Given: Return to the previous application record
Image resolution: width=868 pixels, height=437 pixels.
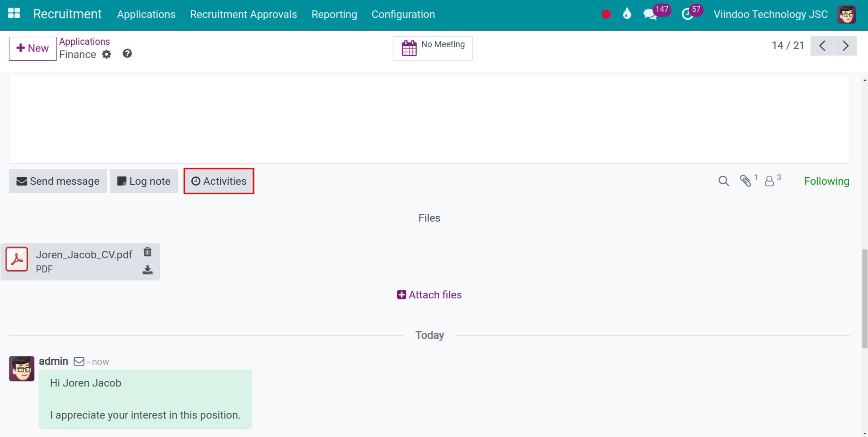Looking at the screenshot, I should pos(822,46).
